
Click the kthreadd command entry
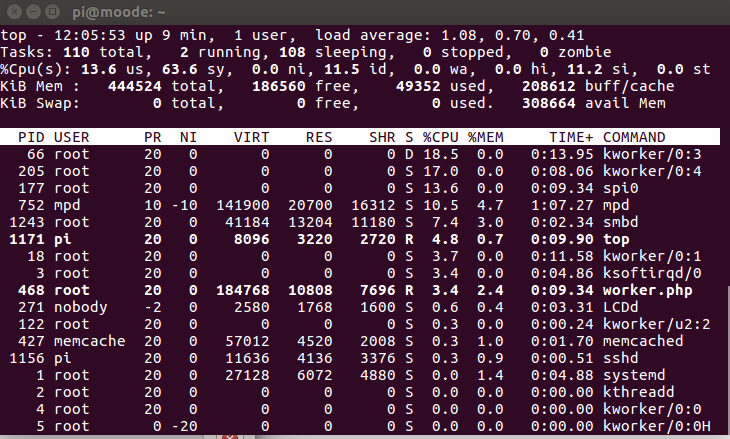click(638, 392)
